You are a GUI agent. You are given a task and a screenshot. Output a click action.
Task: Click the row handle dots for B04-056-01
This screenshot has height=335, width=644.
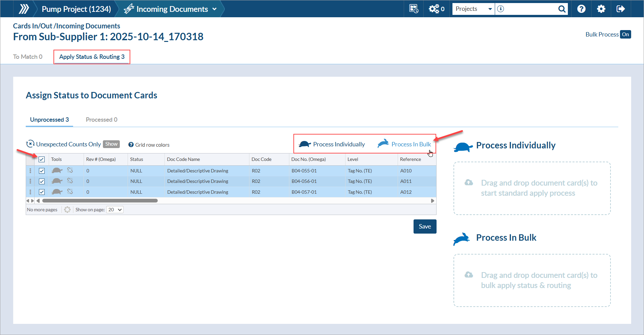30,181
